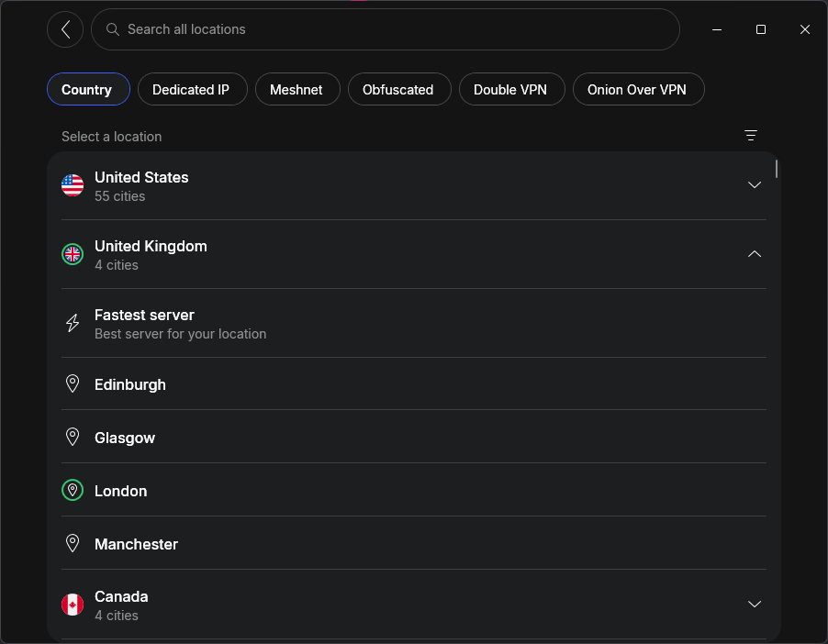Click the Fastest server lightning icon
The image size is (828, 644).
tap(73, 323)
